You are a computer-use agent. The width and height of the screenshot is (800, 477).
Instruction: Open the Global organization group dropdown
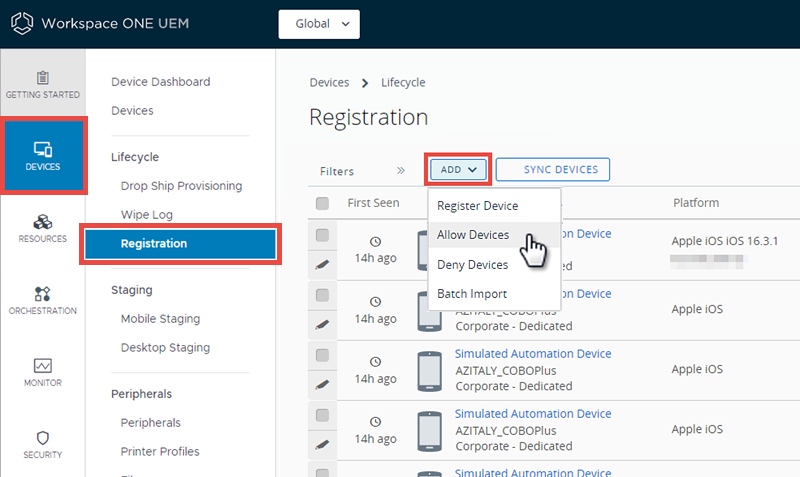[319, 24]
